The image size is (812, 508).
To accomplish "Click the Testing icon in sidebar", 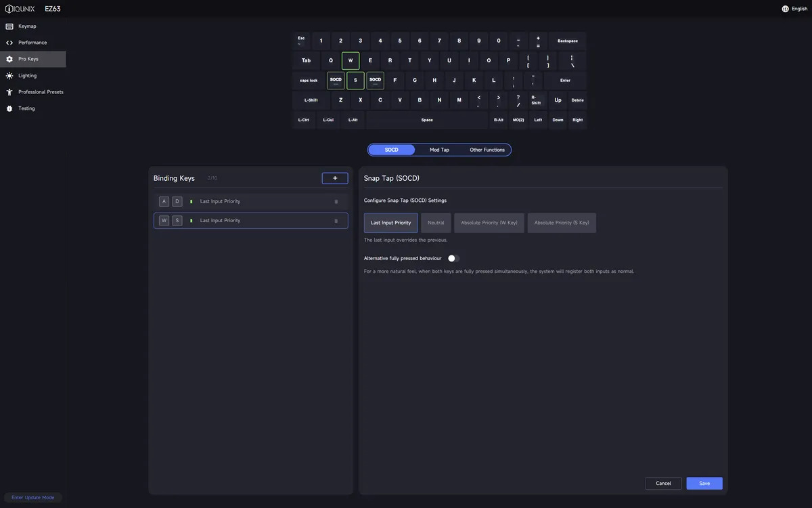I will click(x=9, y=108).
